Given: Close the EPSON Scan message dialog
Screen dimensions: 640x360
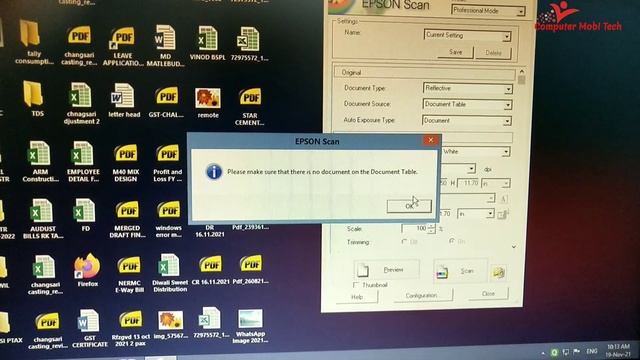Looking at the screenshot, I should [431, 140].
